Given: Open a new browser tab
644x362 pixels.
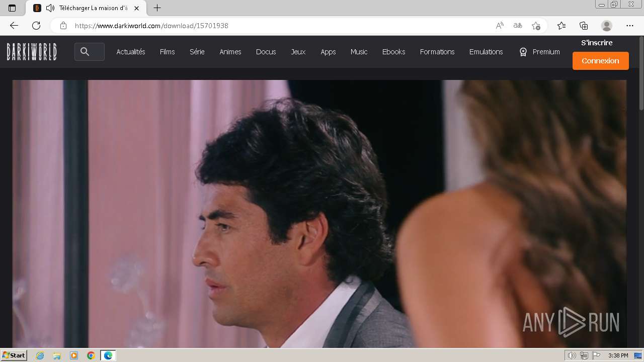Looking at the screenshot, I should (157, 8).
